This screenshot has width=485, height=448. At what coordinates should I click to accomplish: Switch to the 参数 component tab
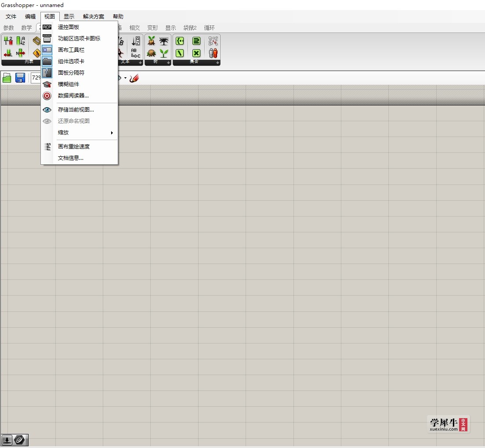pos(9,28)
